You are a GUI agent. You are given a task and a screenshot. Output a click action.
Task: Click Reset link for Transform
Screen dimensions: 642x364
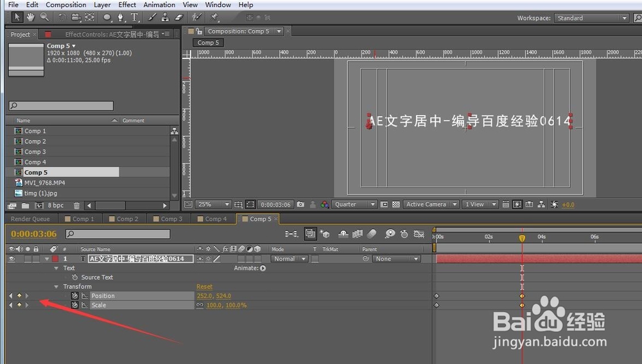[x=204, y=286]
